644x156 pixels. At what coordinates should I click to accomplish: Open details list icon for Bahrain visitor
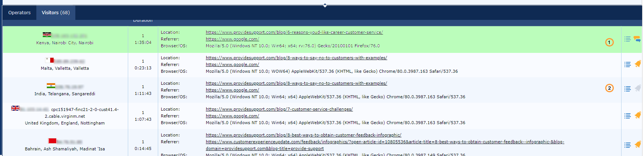coord(628,145)
